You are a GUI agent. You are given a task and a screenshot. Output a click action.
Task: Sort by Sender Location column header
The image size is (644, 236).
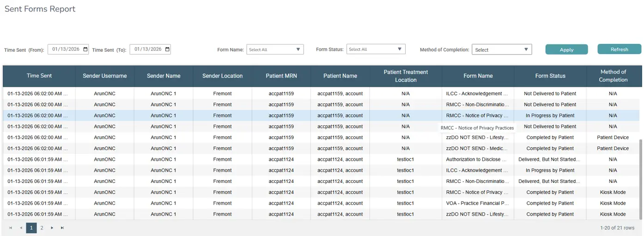tap(222, 76)
